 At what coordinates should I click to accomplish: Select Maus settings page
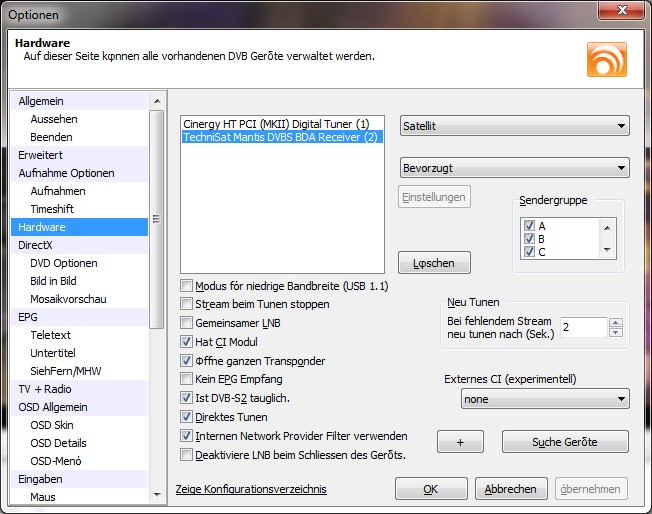click(79, 497)
